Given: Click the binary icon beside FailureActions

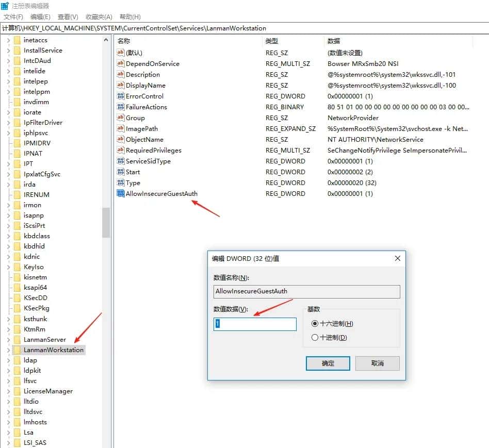Looking at the screenshot, I should pyautogui.click(x=120, y=107).
